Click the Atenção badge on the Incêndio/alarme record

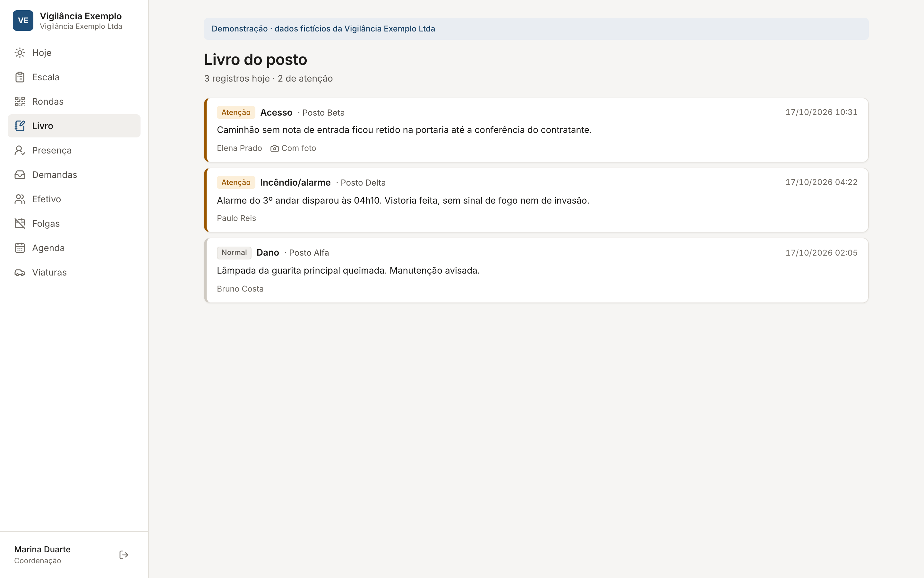tap(236, 182)
